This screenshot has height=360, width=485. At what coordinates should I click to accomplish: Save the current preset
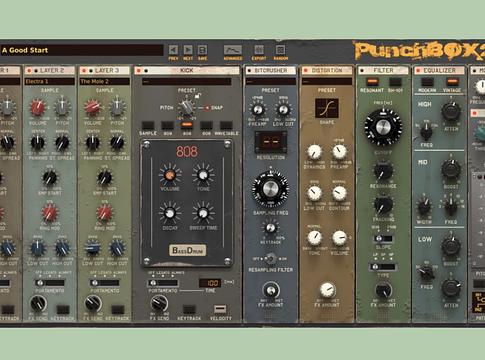tap(202, 50)
